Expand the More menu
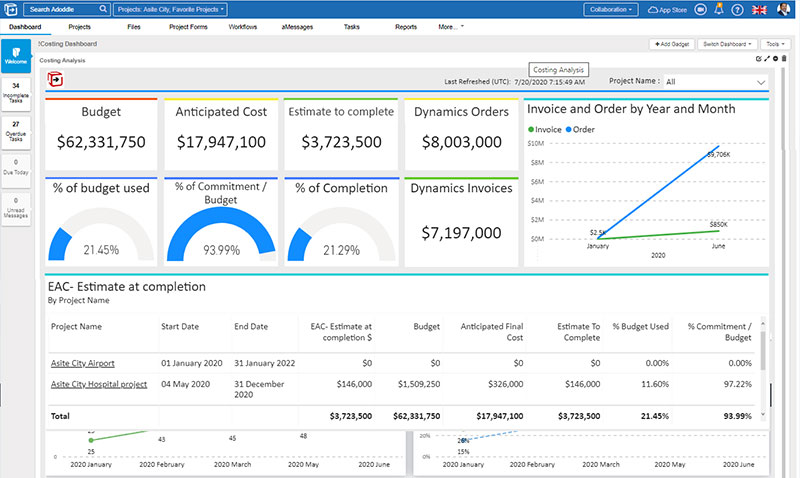Image resolution: width=800 pixels, height=478 pixels. coord(451,27)
